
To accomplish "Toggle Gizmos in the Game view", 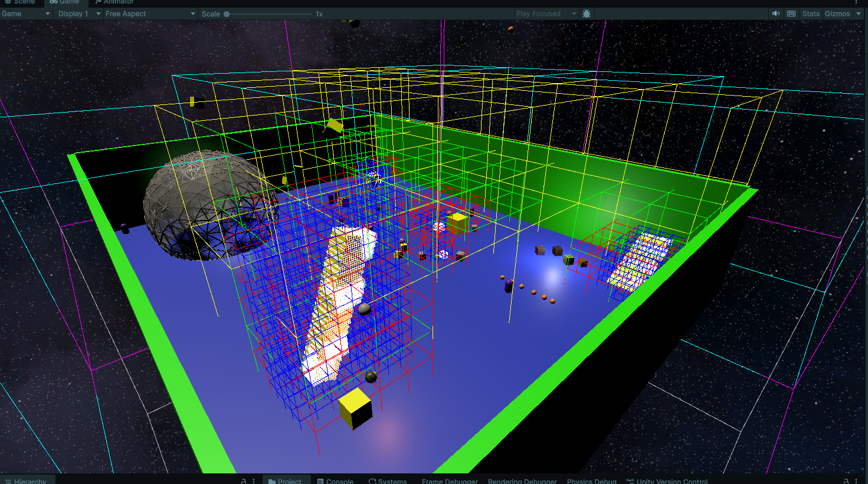I will tap(837, 14).
